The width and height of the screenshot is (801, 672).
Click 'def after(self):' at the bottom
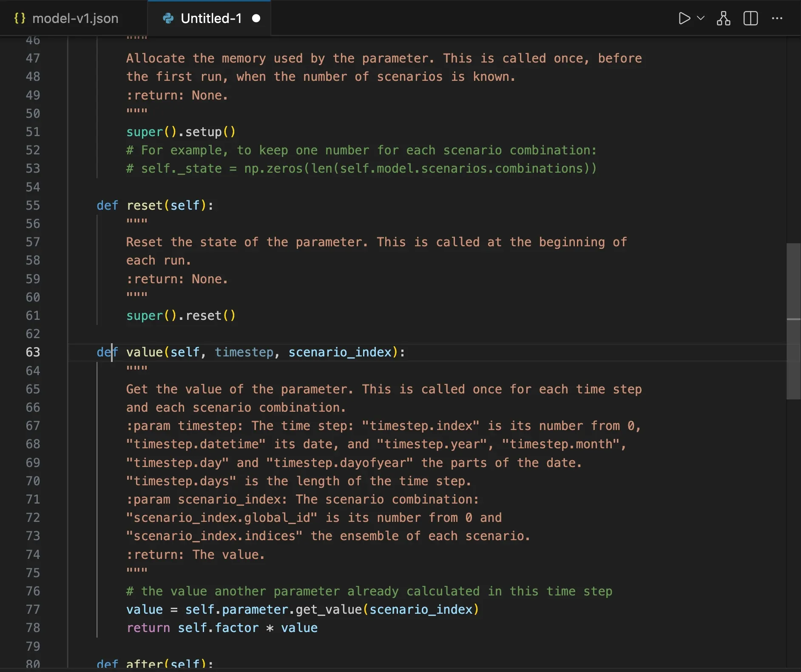tap(155, 664)
